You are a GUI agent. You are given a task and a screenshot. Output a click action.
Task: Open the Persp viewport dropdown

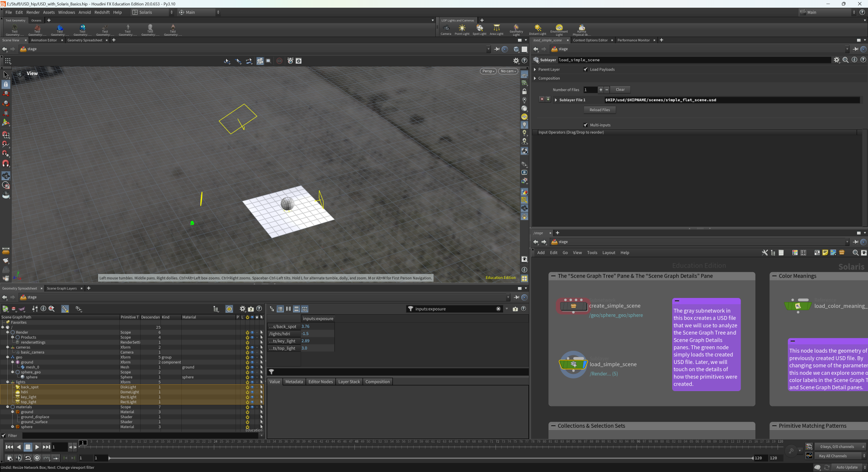(x=488, y=71)
